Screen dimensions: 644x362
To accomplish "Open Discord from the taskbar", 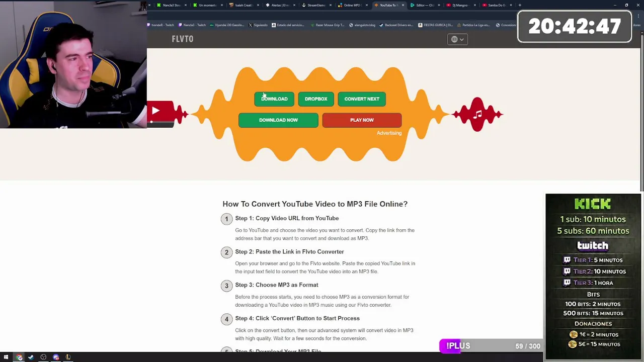I will (x=56, y=357).
